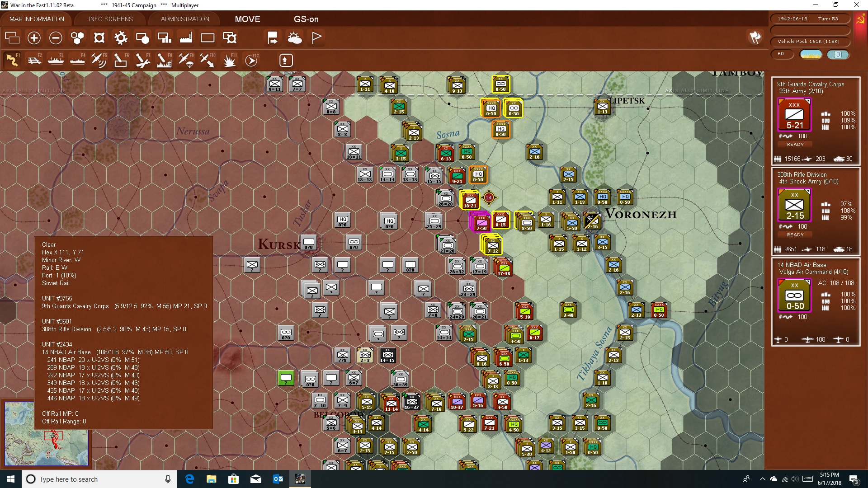Zoom in with the plus icon
This screenshot has height=488, width=868.
pyautogui.click(x=34, y=38)
